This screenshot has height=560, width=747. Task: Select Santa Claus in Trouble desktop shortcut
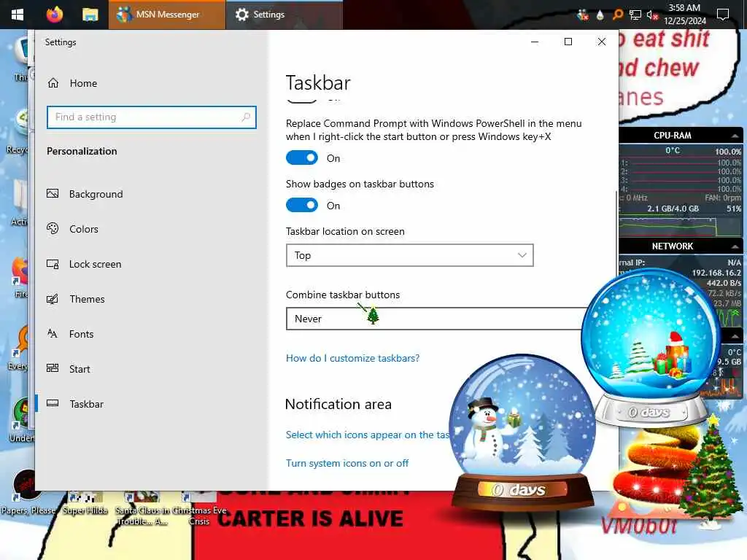(x=142, y=510)
